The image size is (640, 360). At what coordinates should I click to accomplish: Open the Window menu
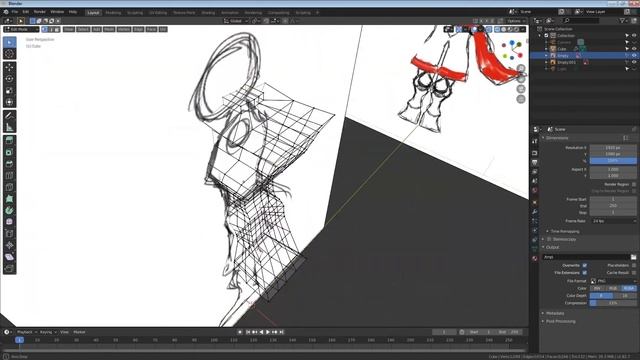57,12
